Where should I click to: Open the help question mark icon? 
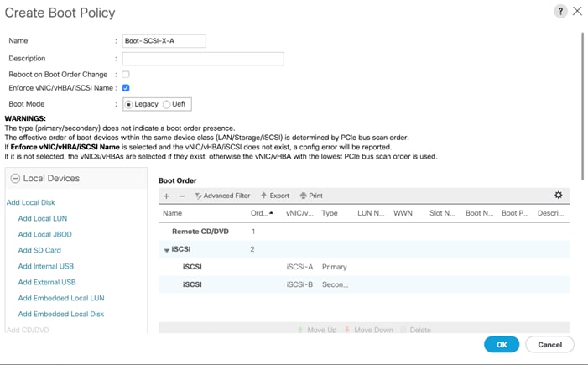point(560,11)
